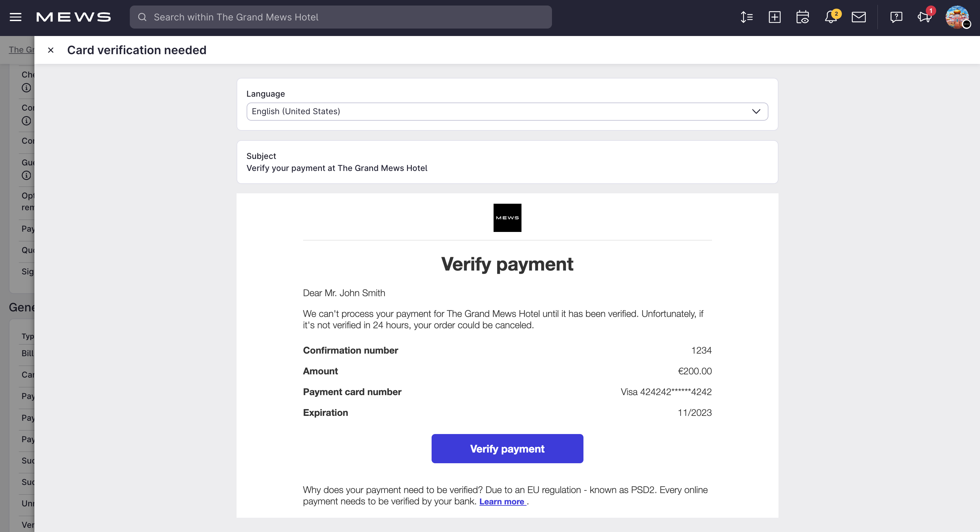Expand the Language dropdown
The width and height of the screenshot is (980, 532).
coord(507,111)
